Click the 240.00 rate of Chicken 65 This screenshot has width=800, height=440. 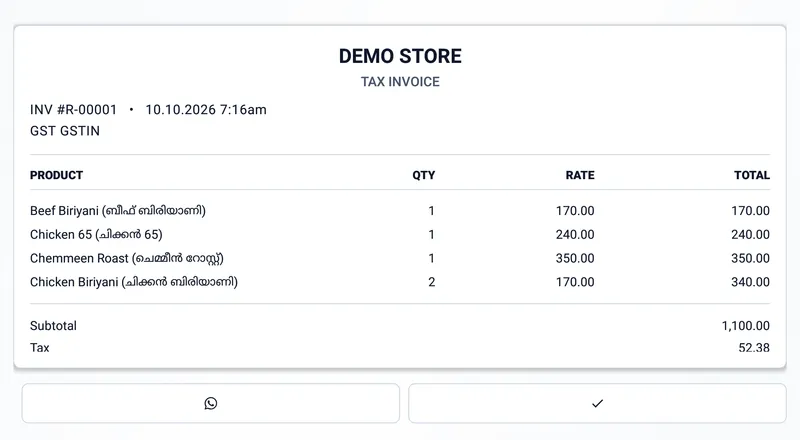pos(575,235)
